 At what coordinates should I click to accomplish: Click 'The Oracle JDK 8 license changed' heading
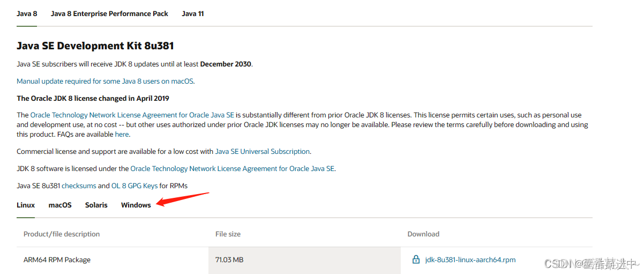[93, 98]
